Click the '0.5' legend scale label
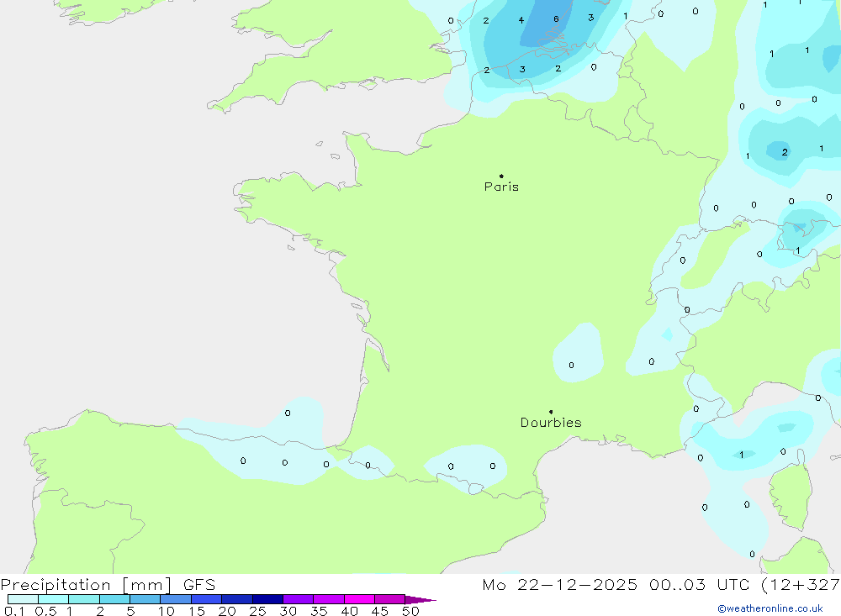The image size is (841, 616). [45, 611]
